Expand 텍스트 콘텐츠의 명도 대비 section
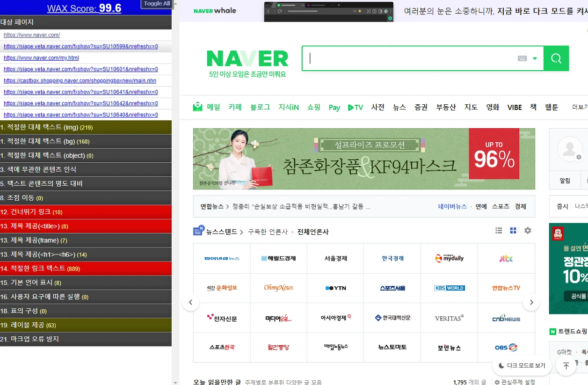588x385 pixels. click(x=86, y=183)
